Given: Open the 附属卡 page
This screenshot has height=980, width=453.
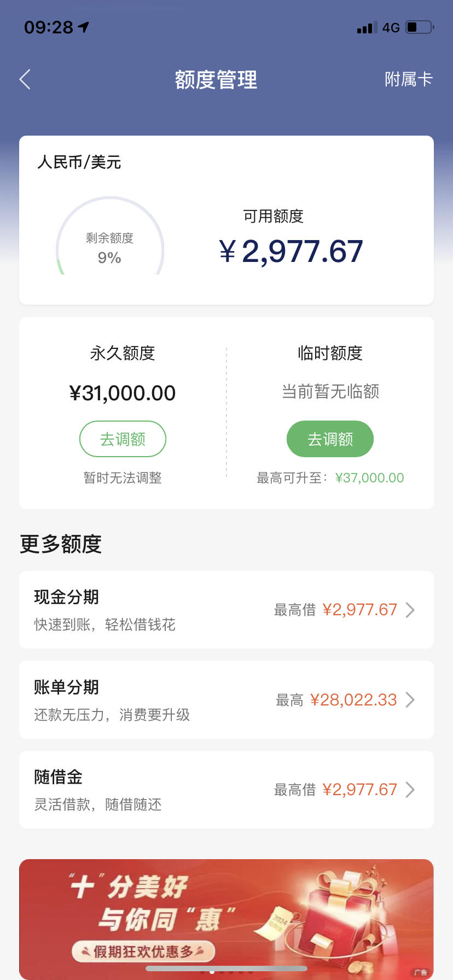Looking at the screenshot, I should click(x=409, y=79).
